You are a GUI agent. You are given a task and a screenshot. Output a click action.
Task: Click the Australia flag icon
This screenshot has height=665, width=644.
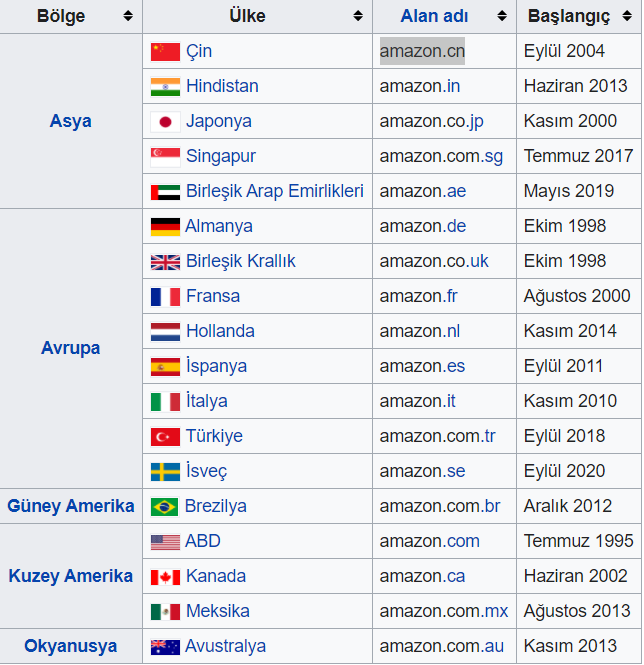165,647
